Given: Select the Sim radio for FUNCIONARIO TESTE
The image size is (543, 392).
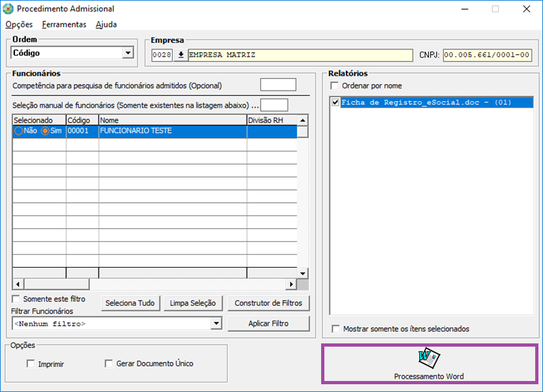Looking at the screenshot, I should [x=45, y=131].
